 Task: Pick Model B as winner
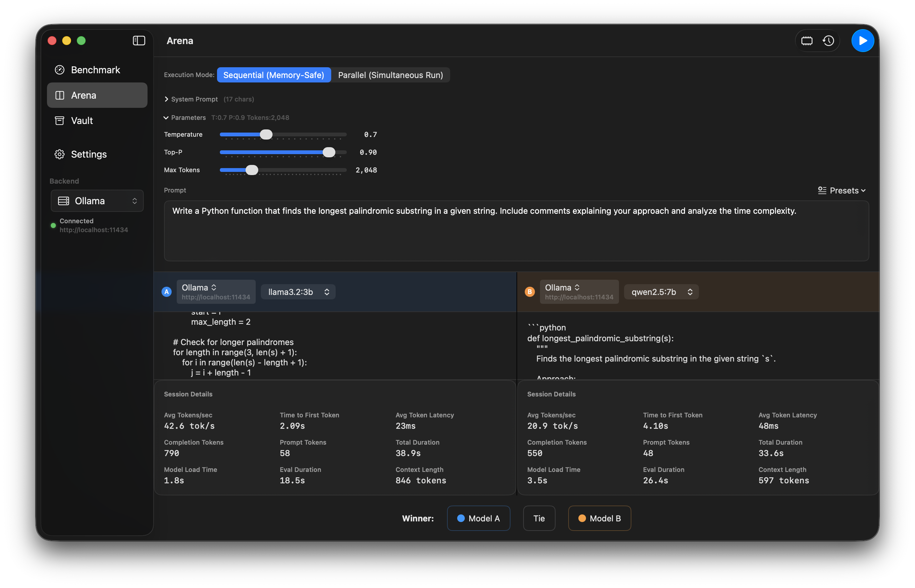coord(599,518)
